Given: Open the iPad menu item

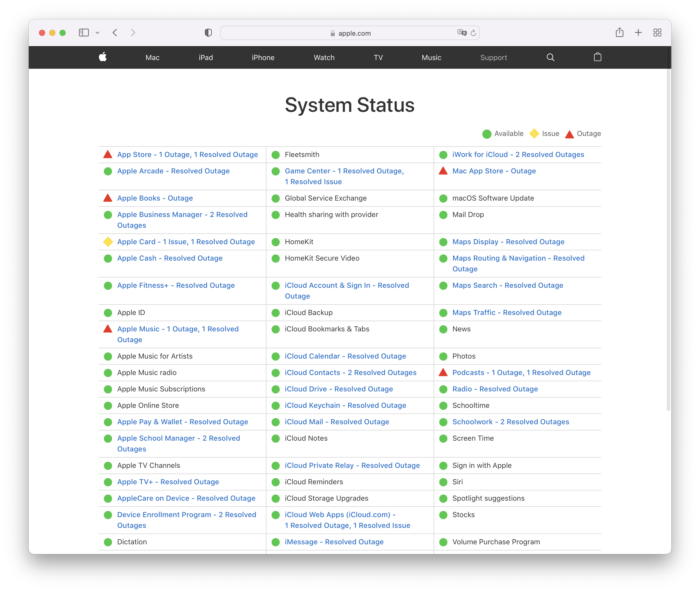Looking at the screenshot, I should point(206,57).
